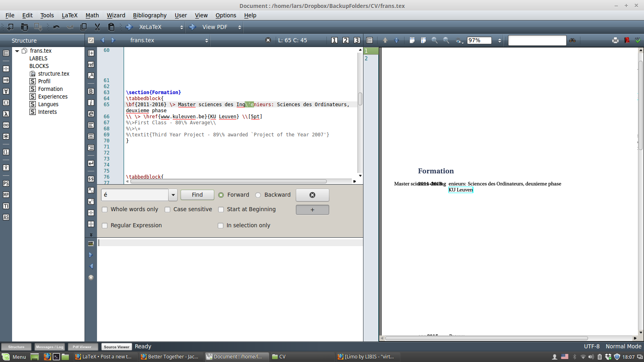Collapse the frans.tex tree node
This screenshot has height=362, width=644.
17,51
